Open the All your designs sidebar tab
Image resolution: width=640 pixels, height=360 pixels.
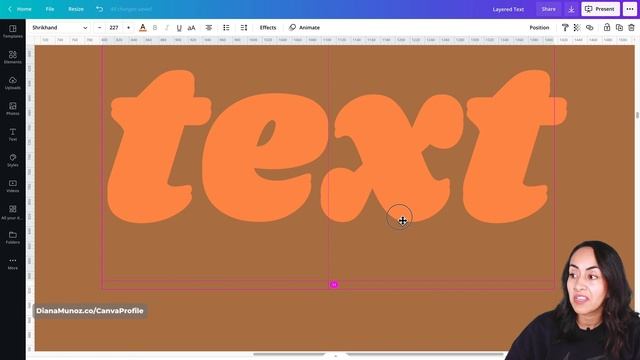(x=13, y=212)
